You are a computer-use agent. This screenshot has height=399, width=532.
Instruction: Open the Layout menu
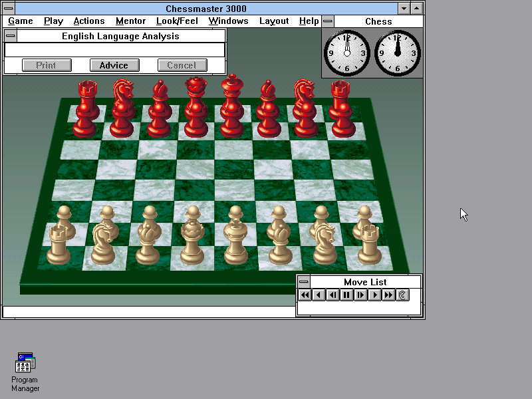pyautogui.click(x=274, y=21)
